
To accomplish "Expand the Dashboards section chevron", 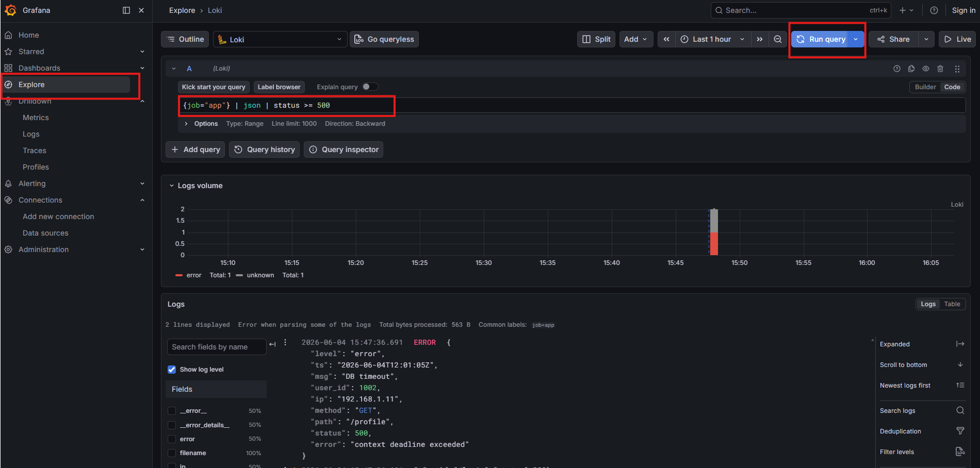I will click(142, 68).
